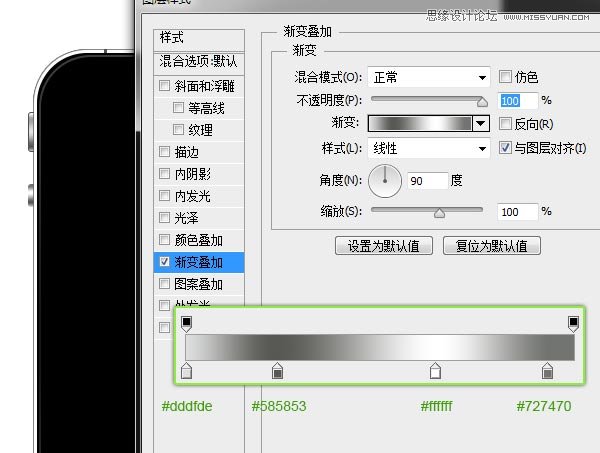The image size is (600, 453).
Task: Select the 内阴影 style entry
Action: pyautogui.click(x=199, y=174)
